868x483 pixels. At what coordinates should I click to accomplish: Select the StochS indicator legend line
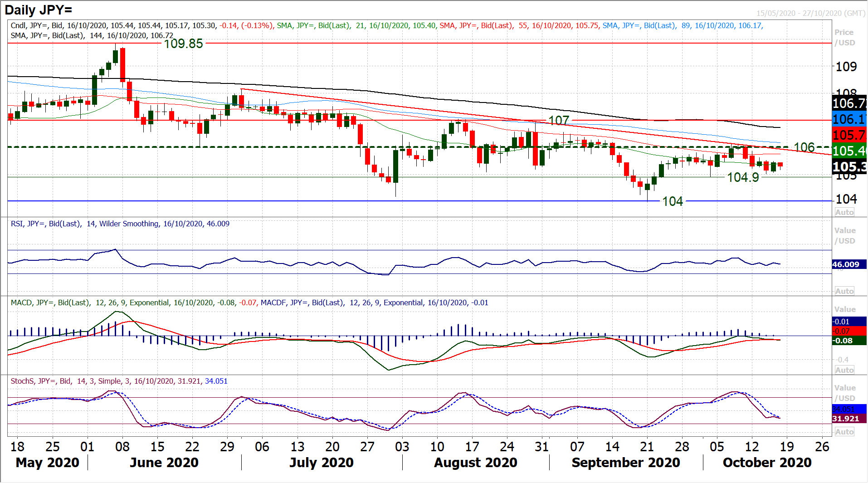[119, 381]
